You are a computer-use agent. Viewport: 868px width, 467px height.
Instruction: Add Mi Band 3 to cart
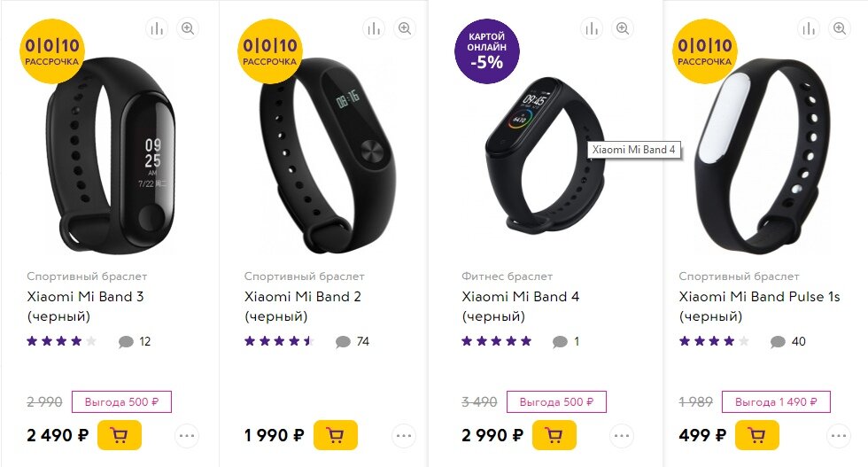point(120,435)
